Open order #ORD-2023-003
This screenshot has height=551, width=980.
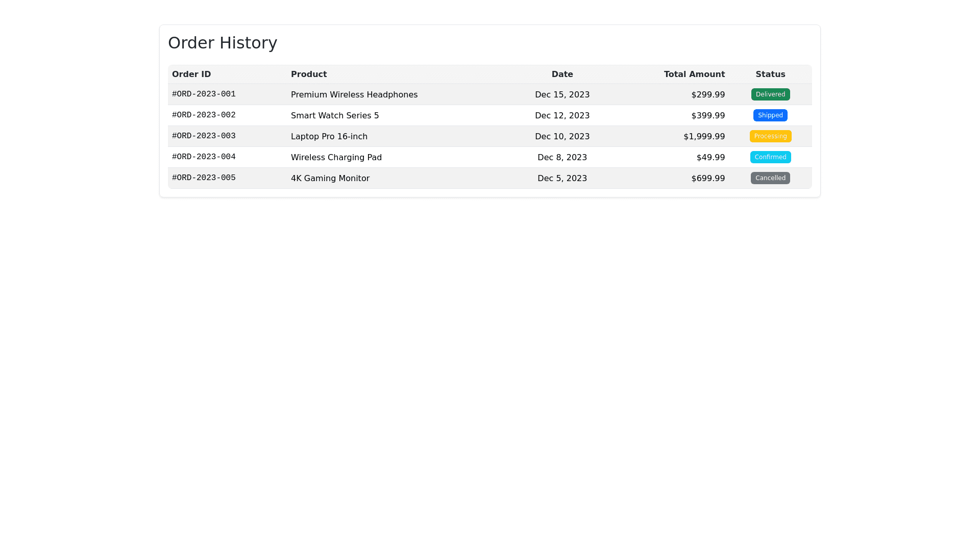[x=204, y=136]
